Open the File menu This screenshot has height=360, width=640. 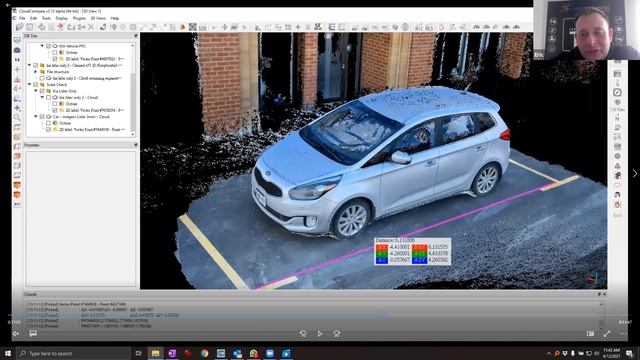point(22,18)
